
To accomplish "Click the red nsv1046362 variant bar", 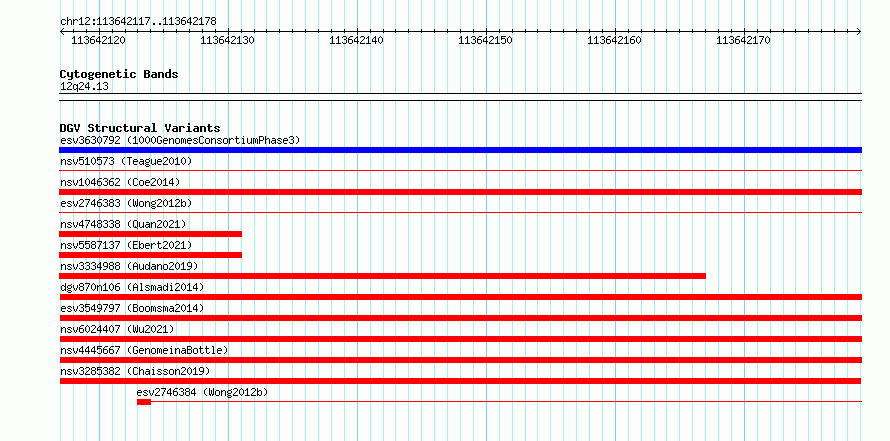I will click(460, 192).
